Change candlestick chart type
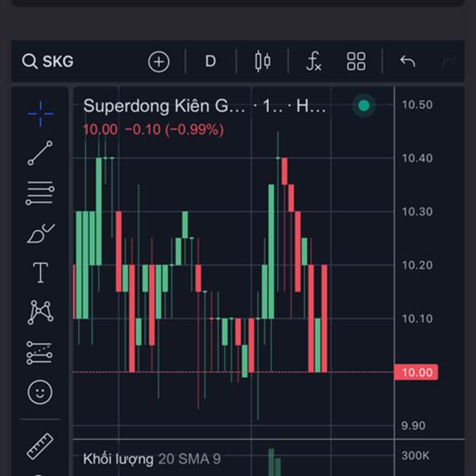This screenshot has height=476, width=476. (263, 61)
